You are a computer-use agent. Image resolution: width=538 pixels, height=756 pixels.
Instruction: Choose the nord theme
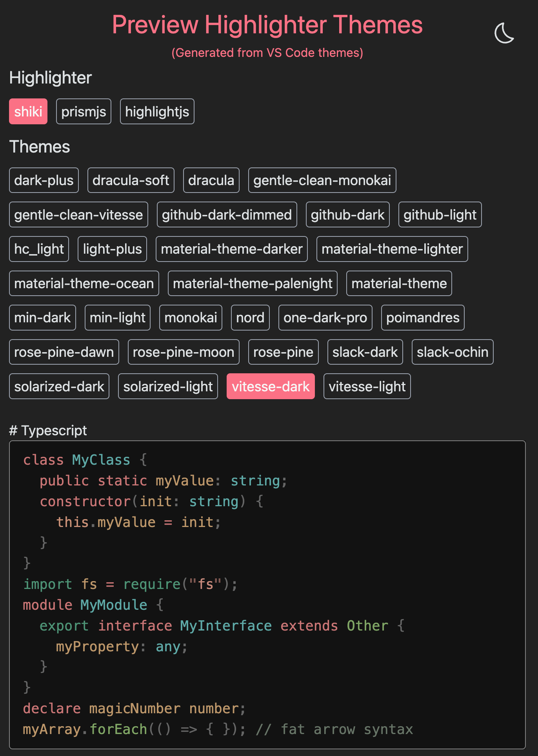250,318
